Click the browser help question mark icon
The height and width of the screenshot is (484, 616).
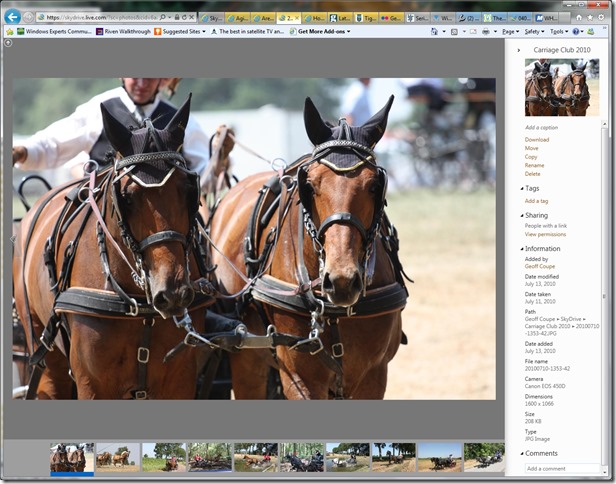tap(576, 31)
